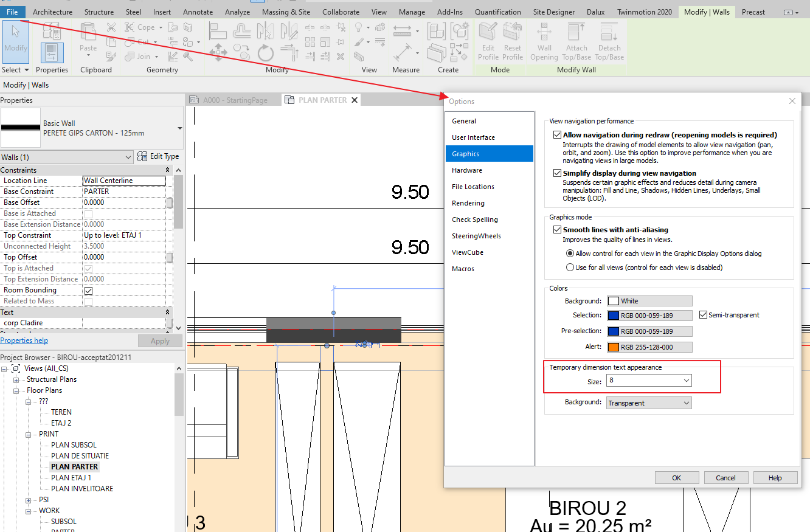Switch to the Architecture ribbon tab
The image size is (810, 532).
click(x=52, y=12)
